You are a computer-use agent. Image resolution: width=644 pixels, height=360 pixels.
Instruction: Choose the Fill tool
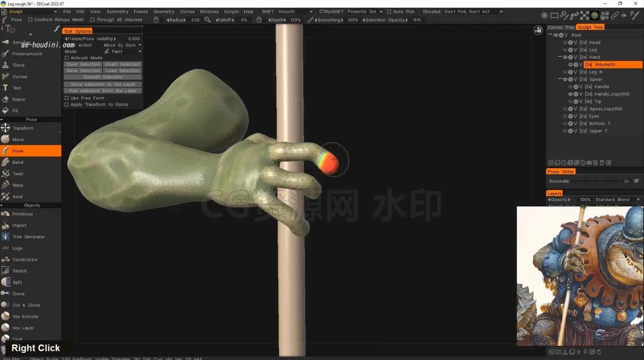click(x=31, y=111)
